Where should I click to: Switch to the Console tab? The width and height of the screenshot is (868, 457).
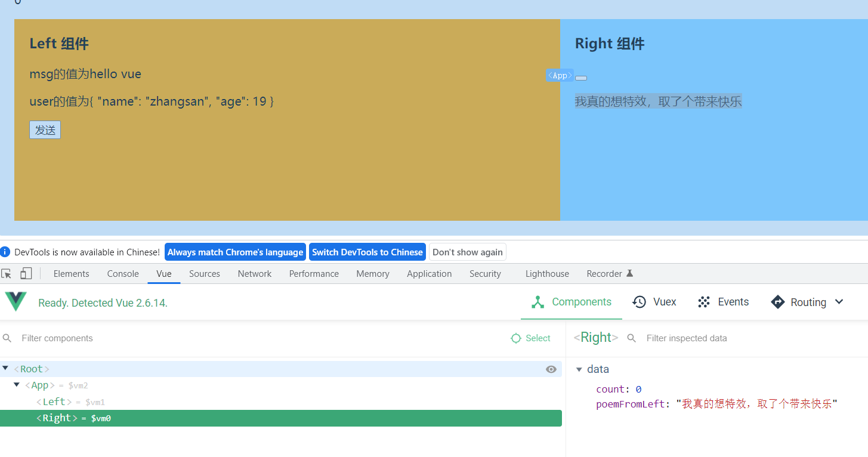pyautogui.click(x=123, y=273)
